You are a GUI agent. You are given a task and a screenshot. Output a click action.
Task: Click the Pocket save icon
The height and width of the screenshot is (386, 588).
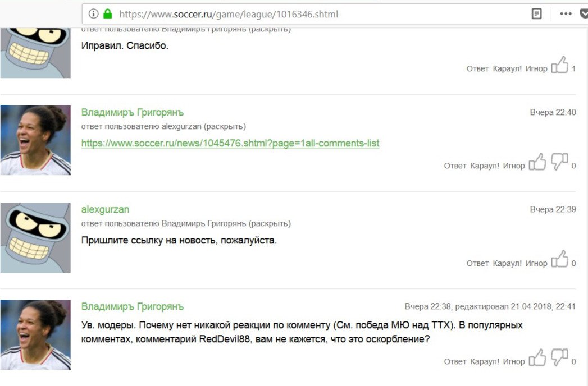coord(584,14)
